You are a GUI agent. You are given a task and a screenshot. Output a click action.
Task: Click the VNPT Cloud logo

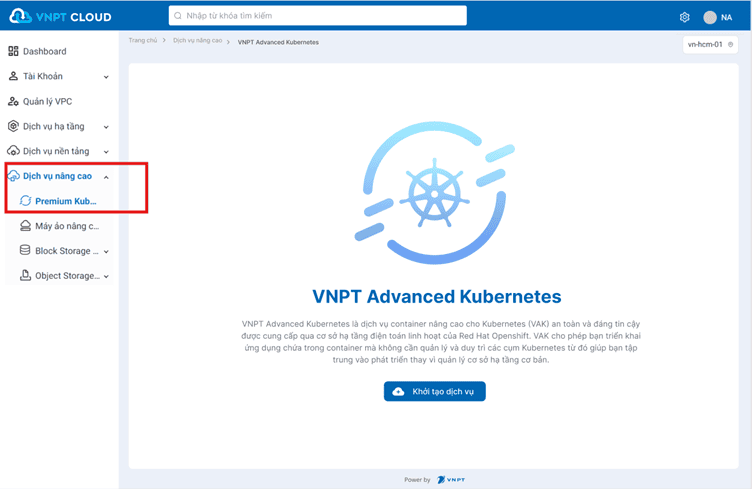[x=58, y=16]
